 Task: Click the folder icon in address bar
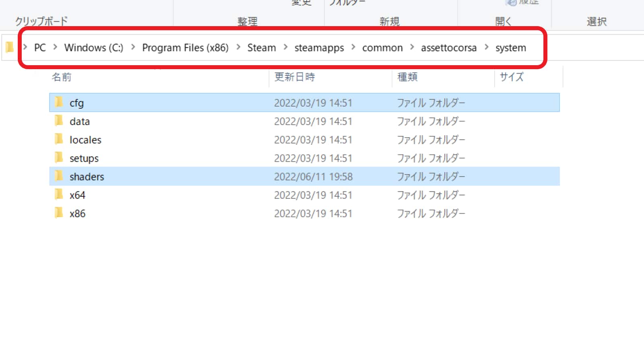coord(10,47)
